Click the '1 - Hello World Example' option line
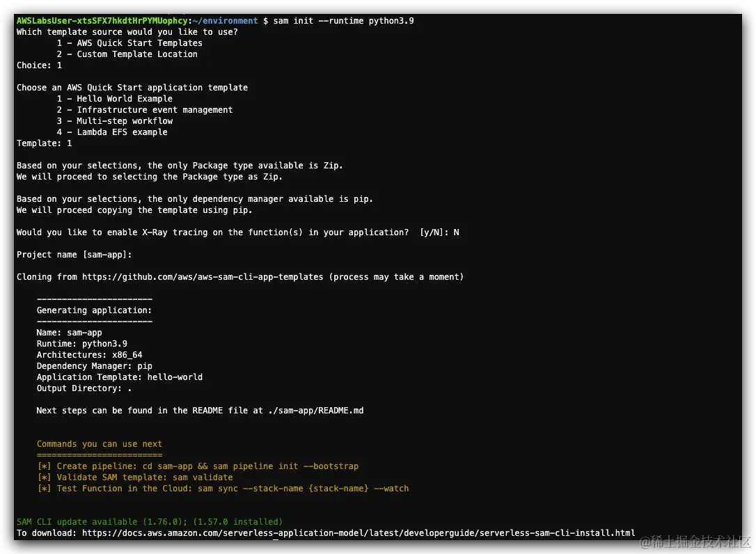 (x=115, y=98)
